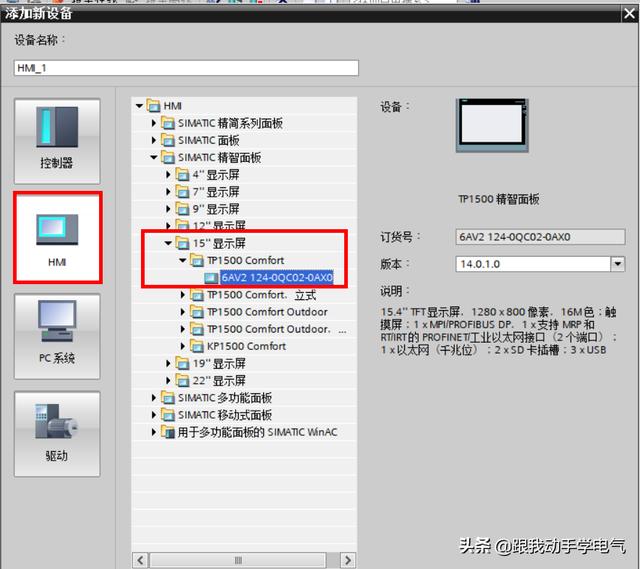
Task: Click the 4'' 显示屏 folder icon
Action: [182, 174]
